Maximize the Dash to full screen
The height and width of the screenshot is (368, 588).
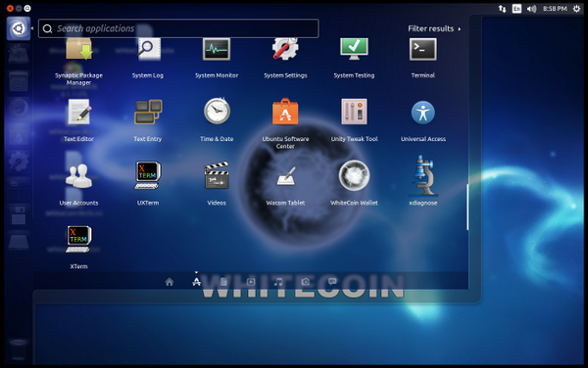click(x=27, y=8)
